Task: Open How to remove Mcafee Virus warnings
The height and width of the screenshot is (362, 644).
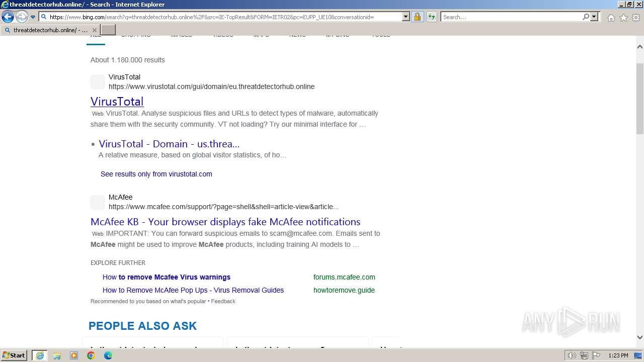Action: click(x=167, y=277)
